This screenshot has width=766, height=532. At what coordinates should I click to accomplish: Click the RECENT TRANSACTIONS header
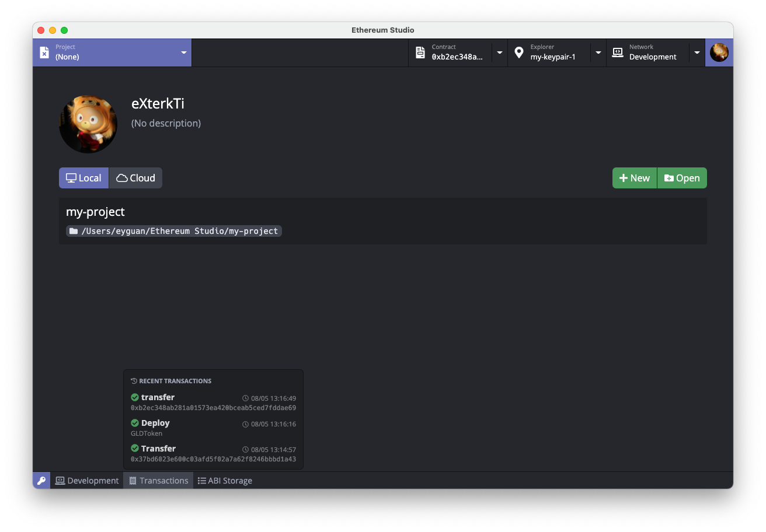[175, 381]
